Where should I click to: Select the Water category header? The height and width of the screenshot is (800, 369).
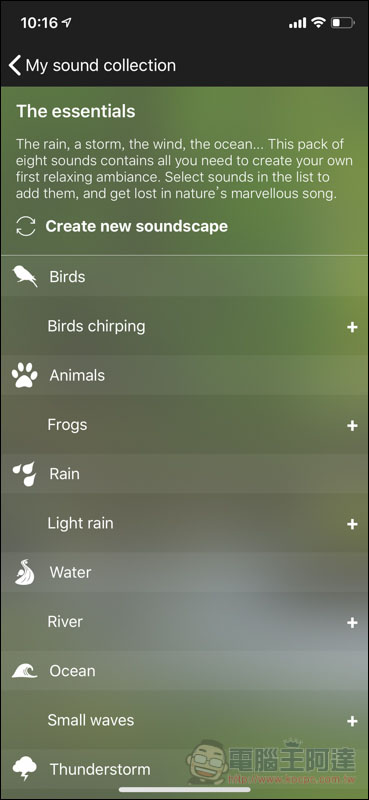184,572
